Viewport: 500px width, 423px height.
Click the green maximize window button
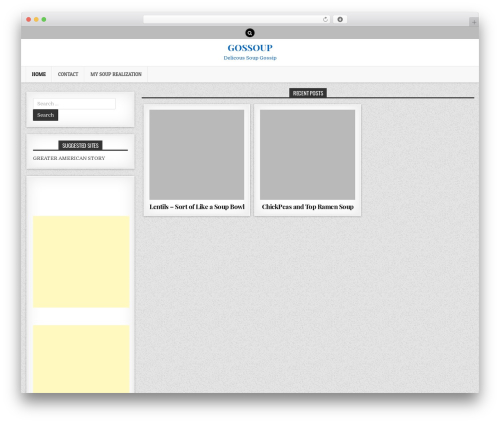pos(44,19)
